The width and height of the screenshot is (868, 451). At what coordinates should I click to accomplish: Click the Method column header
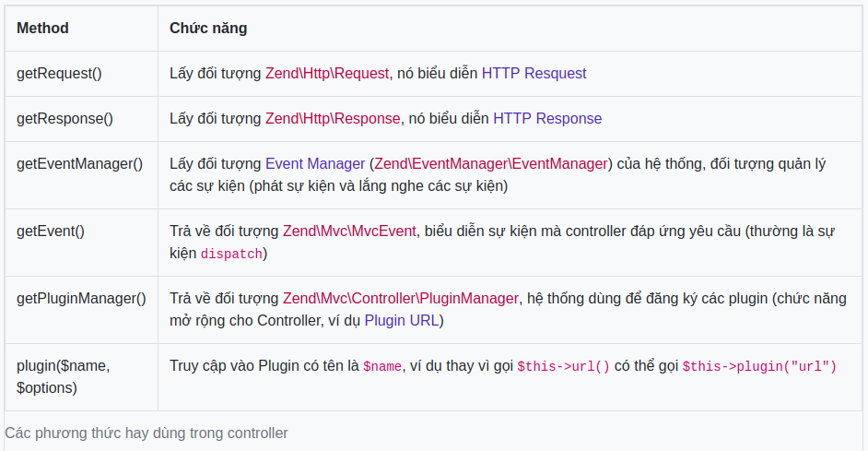pyautogui.click(x=42, y=29)
